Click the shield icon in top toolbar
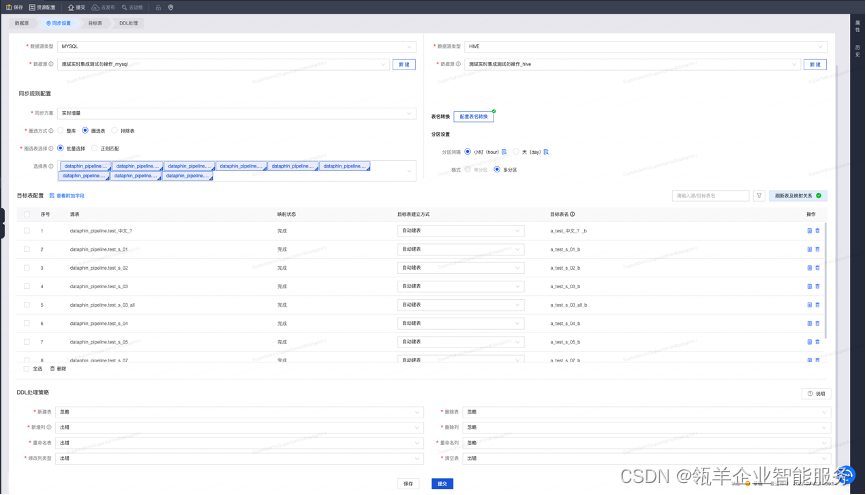This screenshot has height=495, width=866. click(171, 7)
